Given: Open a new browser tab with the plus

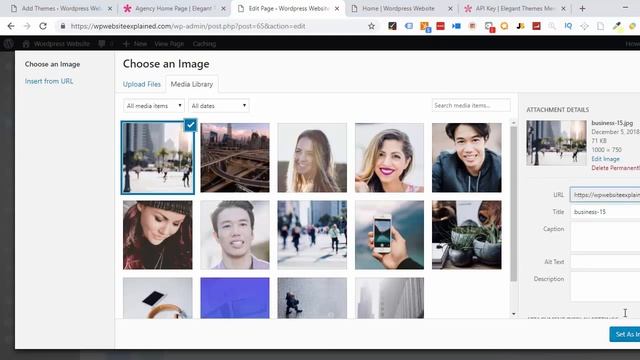Looking at the screenshot, I should (582, 8).
